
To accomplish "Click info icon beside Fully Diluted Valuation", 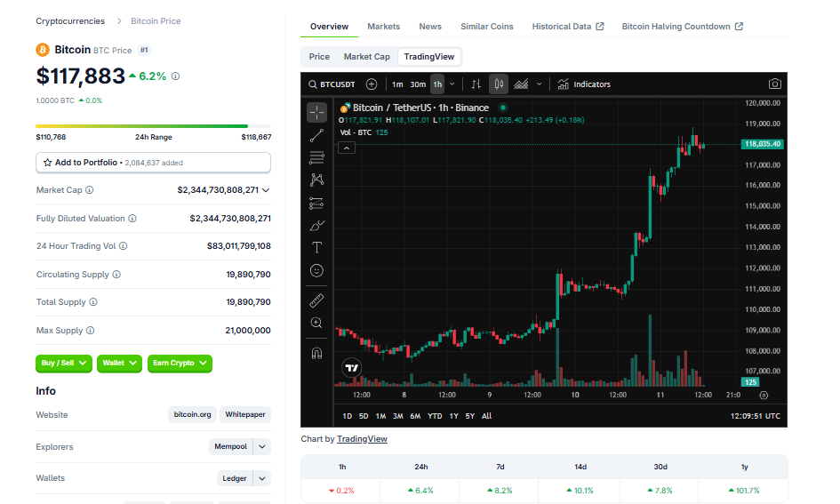I will [132, 219].
